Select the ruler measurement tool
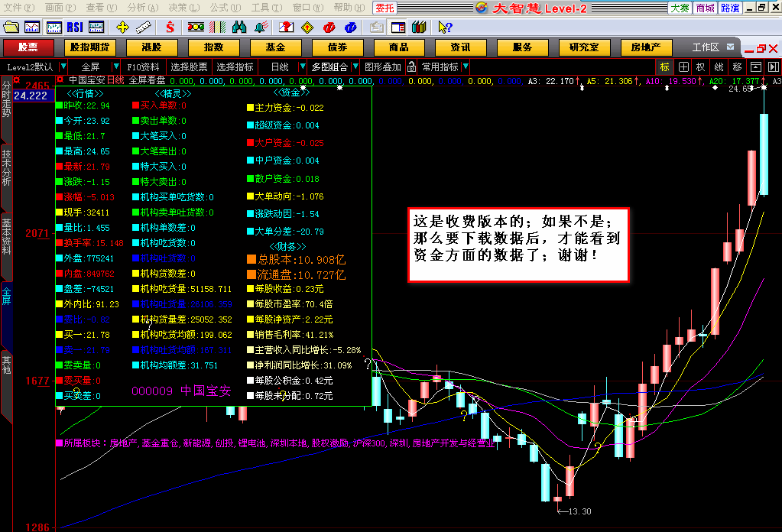The width and height of the screenshot is (782, 532). 144,28
